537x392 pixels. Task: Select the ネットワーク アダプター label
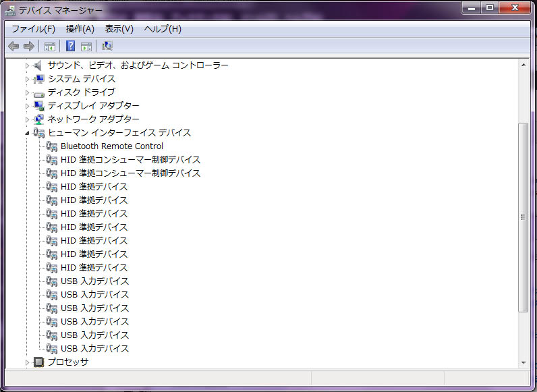pos(94,119)
